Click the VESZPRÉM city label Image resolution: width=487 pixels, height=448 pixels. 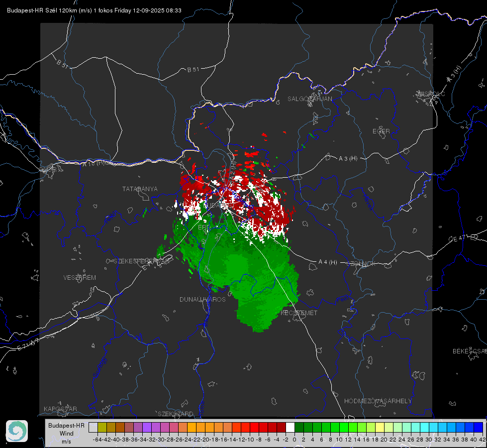[80, 278]
